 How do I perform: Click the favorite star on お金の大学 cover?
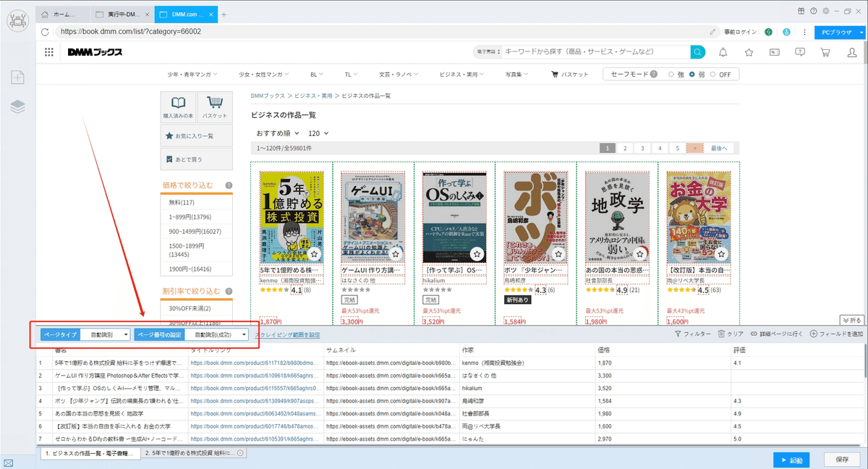click(x=720, y=254)
